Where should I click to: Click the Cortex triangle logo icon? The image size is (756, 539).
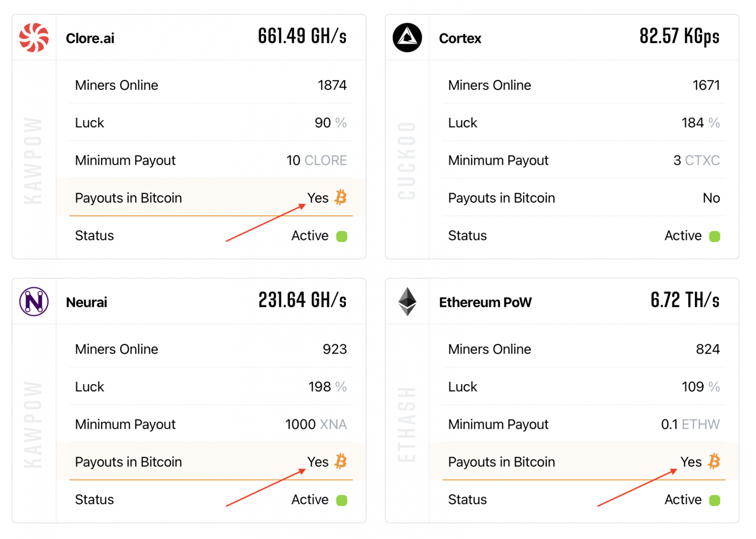click(407, 37)
